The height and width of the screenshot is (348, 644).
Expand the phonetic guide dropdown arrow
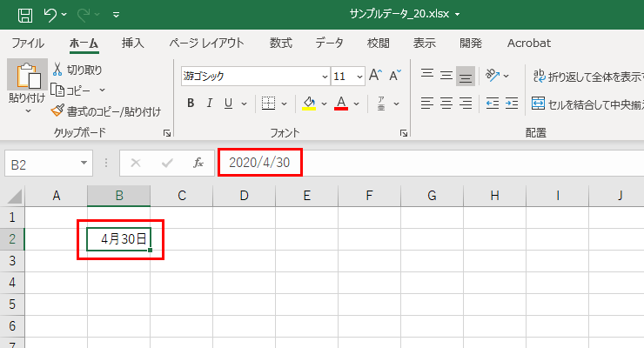tap(396, 104)
